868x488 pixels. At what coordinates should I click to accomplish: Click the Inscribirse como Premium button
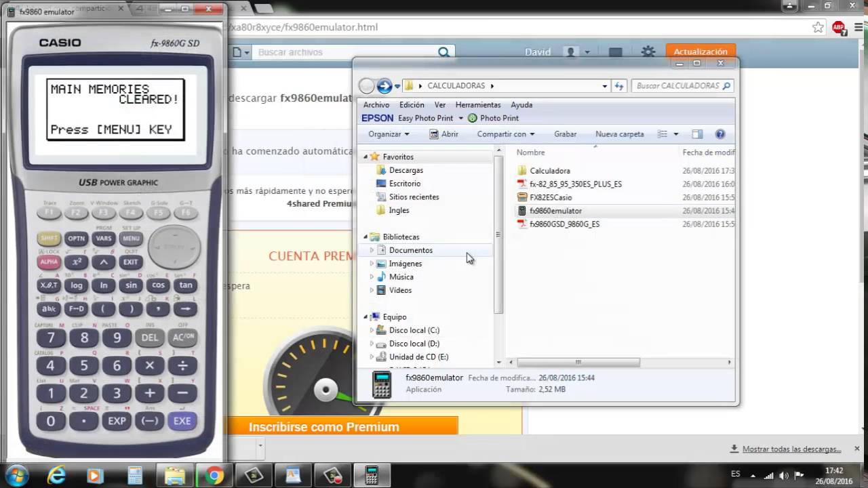click(x=342, y=427)
